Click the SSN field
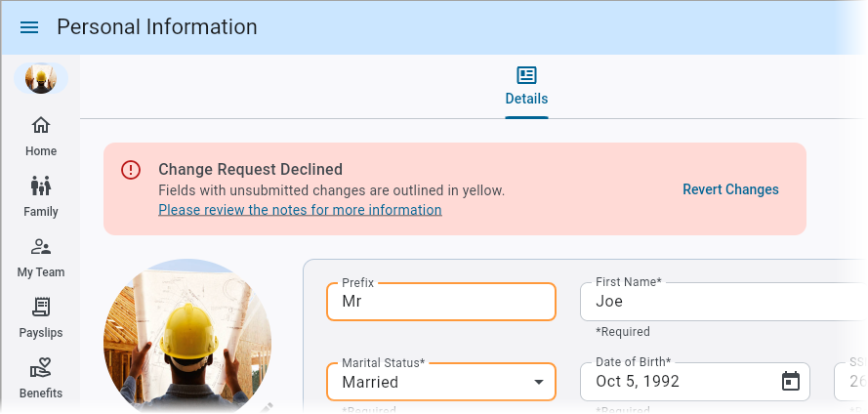Screen dimensions: 868x414 click(x=853, y=382)
